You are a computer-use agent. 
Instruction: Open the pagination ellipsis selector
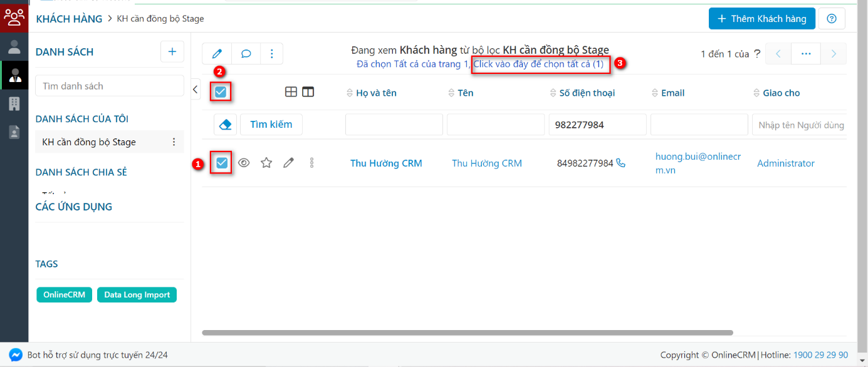pyautogui.click(x=805, y=54)
